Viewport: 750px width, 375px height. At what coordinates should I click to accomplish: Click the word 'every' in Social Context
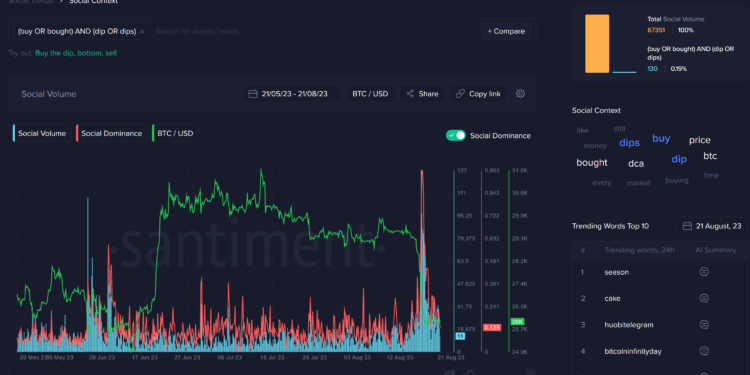601,183
